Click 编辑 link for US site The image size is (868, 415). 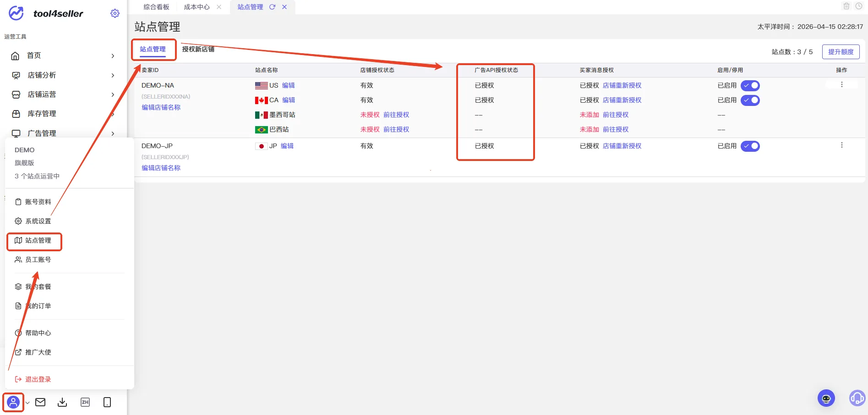click(289, 86)
